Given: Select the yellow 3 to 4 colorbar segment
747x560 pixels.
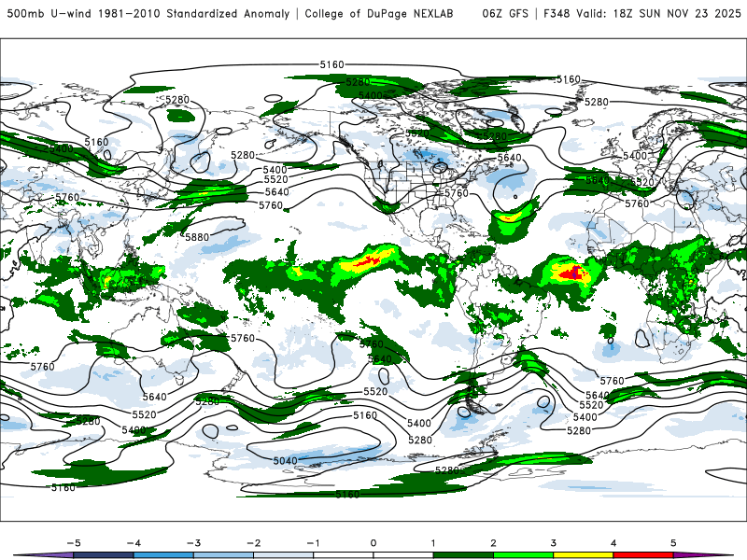Looking at the screenshot, I should 583,555.
